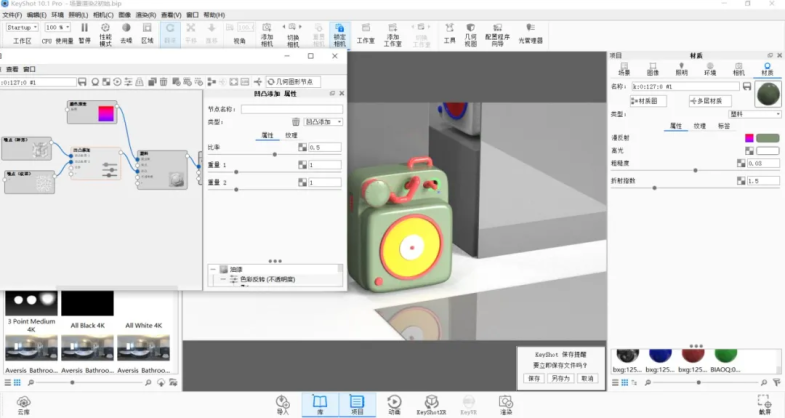Viewport: 785px width, 418px height.
Task: Launch KeyShotXR from the bottom toolbar
Action: tap(430, 402)
